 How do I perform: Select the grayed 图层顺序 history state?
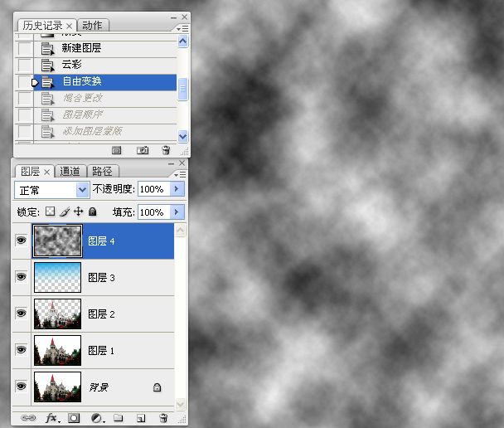coord(105,114)
